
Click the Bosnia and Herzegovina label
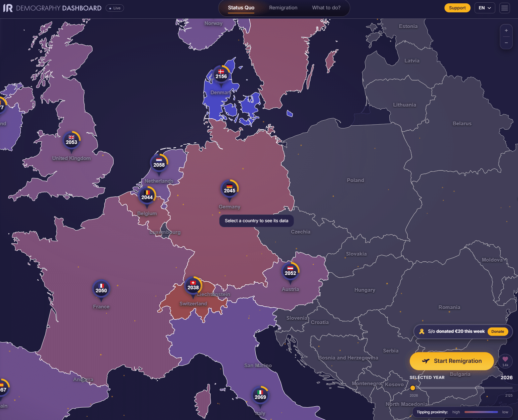348,358
